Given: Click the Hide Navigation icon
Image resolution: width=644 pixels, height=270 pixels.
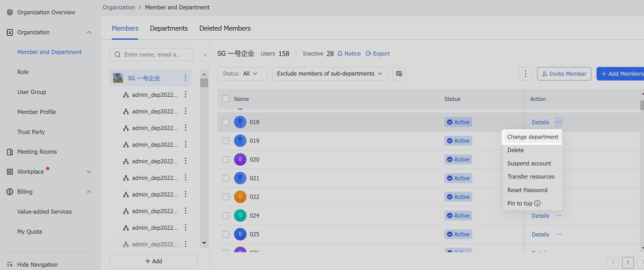Looking at the screenshot, I should tap(10, 264).
